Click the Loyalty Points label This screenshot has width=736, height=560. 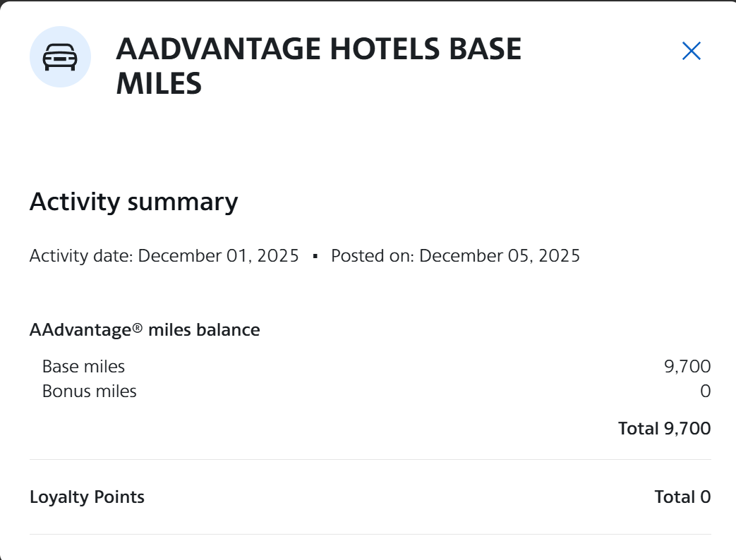point(87,497)
